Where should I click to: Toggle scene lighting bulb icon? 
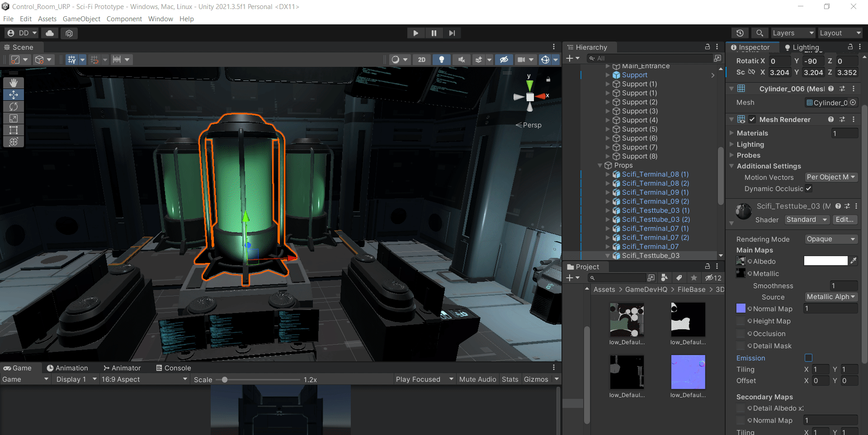442,60
